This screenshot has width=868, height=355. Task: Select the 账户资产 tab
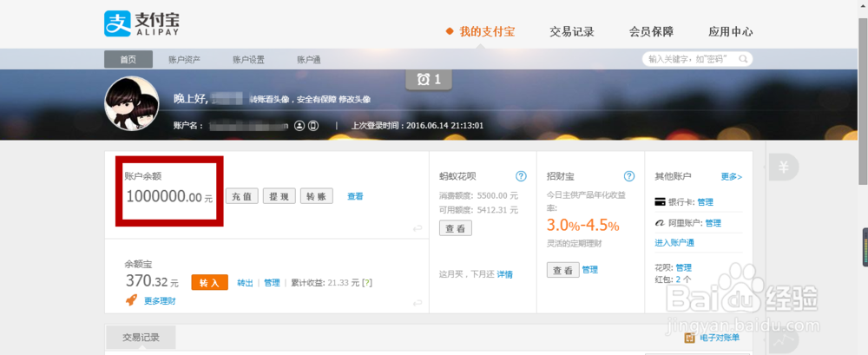click(x=184, y=59)
